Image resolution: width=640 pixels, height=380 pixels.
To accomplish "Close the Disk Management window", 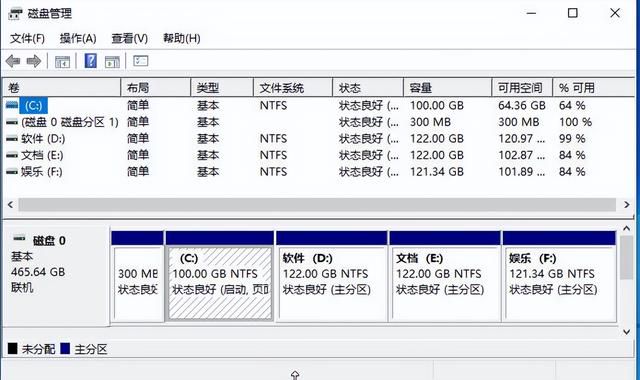I will click(x=615, y=13).
